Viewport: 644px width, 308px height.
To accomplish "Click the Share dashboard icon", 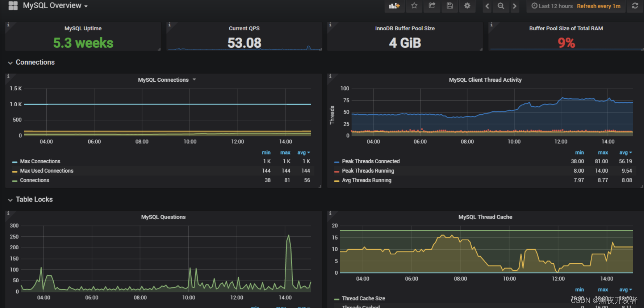I will pyautogui.click(x=432, y=6).
